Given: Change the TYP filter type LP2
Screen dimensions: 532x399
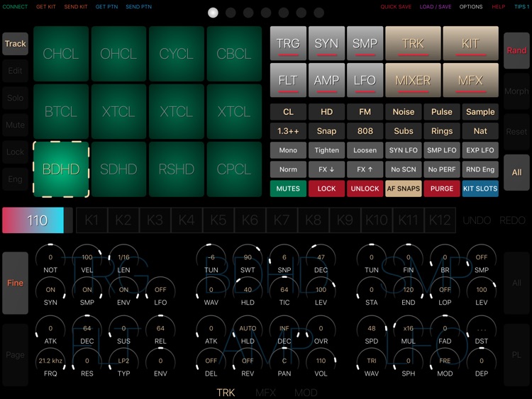Looking at the screenshot, I should point(124,362).
